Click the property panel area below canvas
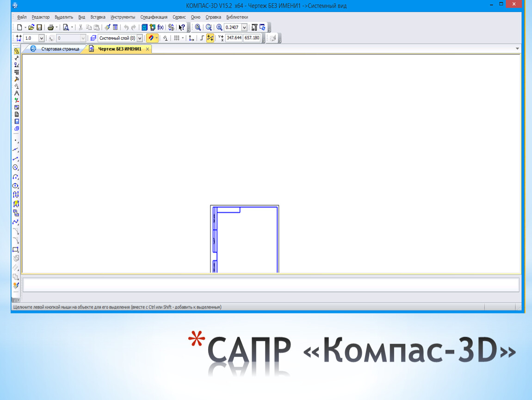Image resolution: width=532 pixels, height=400 pixels. pos(271,285)
